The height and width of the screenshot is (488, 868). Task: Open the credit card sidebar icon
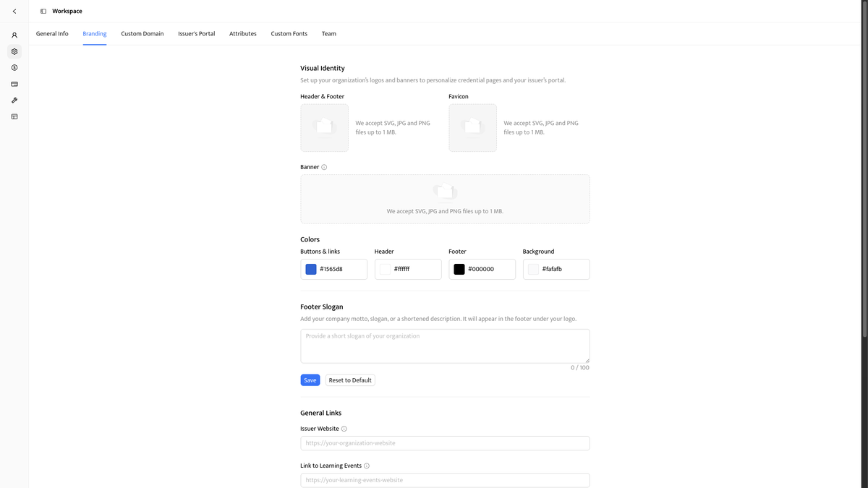coord(14,84)
